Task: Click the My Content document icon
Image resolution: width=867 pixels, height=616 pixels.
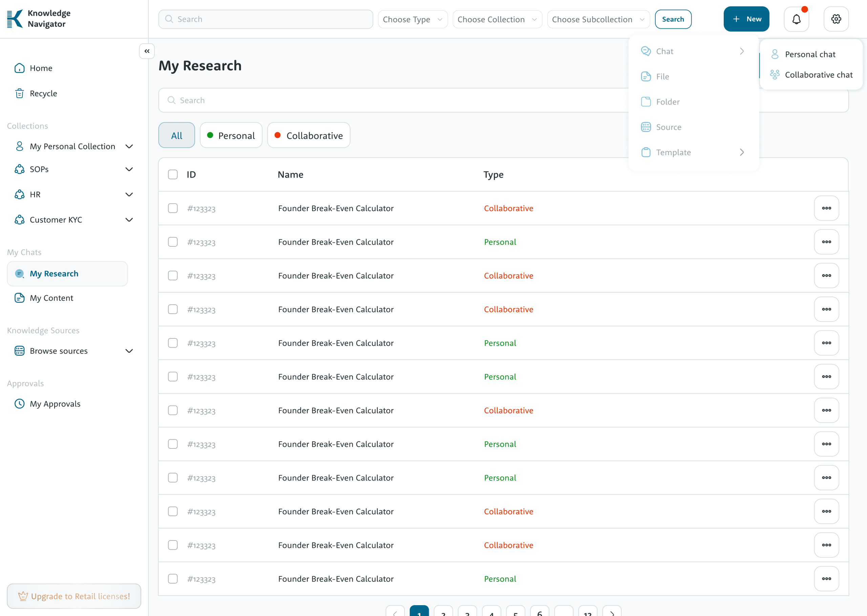Action: coord(19,298)
